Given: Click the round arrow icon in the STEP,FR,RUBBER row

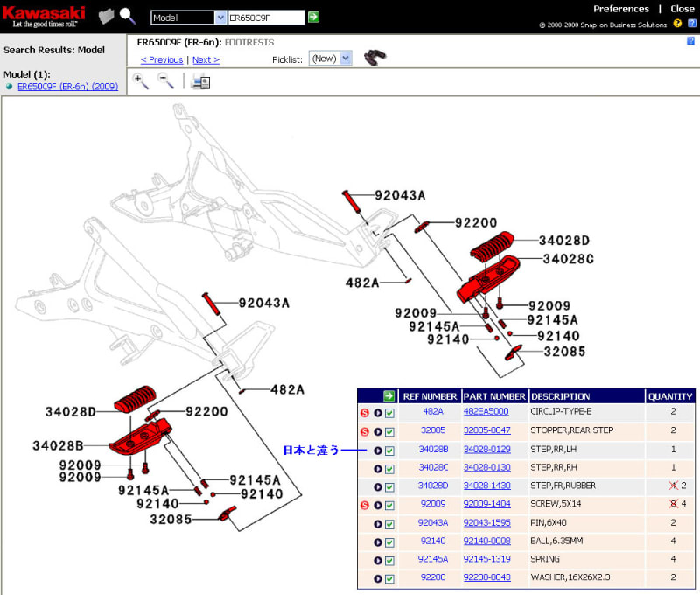Looking at the screenshot, I should point(378,487).
